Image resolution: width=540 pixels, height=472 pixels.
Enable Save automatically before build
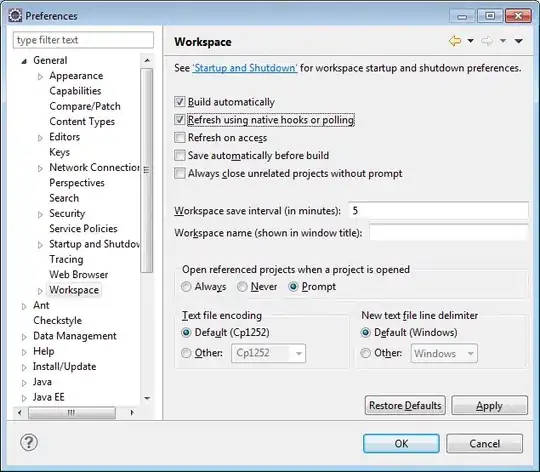pos(179,155)
